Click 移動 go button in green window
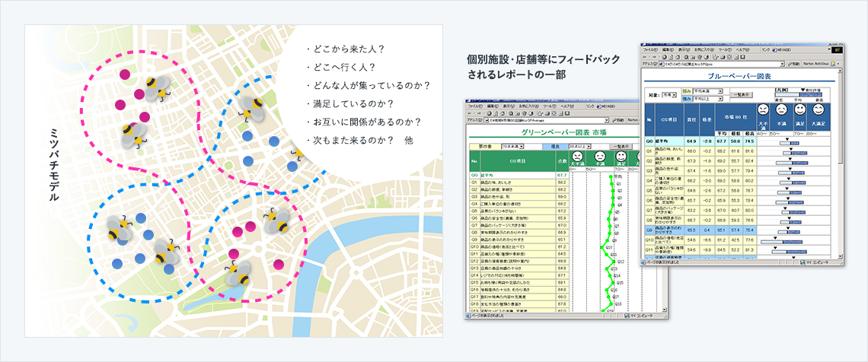The height and width of the screenshot is (362, 868). [618, 120]
